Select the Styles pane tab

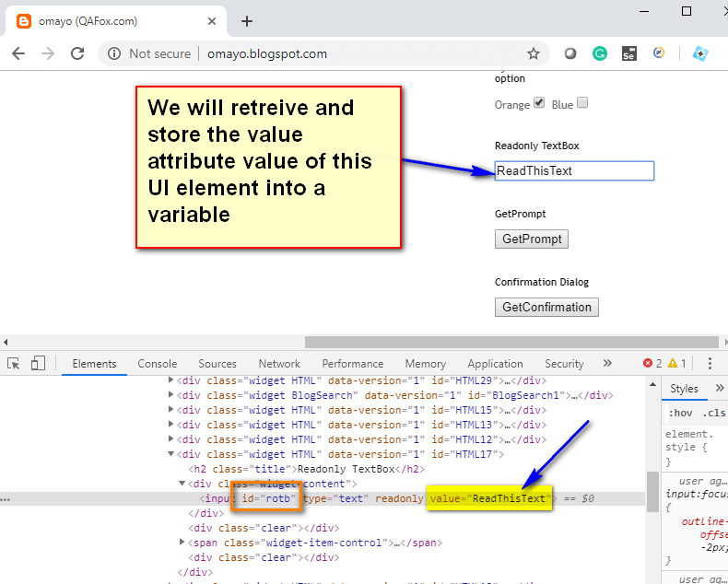pyautogui.click(x=684, y=389)
